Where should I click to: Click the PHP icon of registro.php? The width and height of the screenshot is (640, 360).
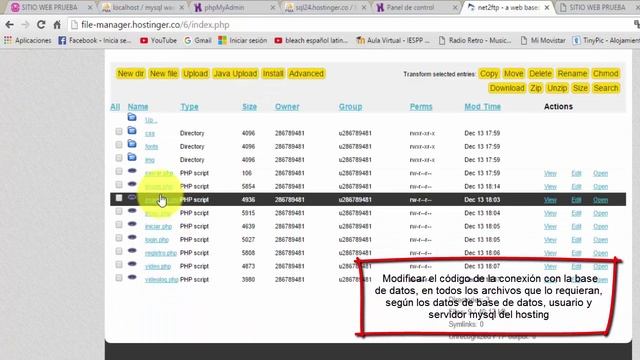pos(132,251)
